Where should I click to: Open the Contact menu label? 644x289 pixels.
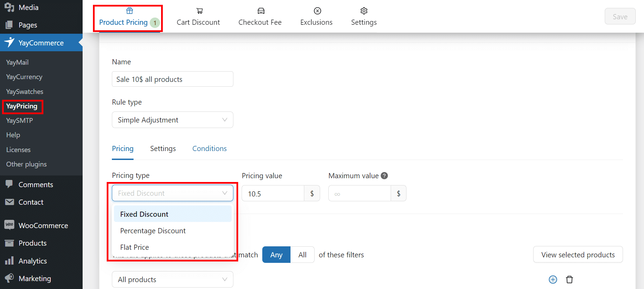pos(31,202)
